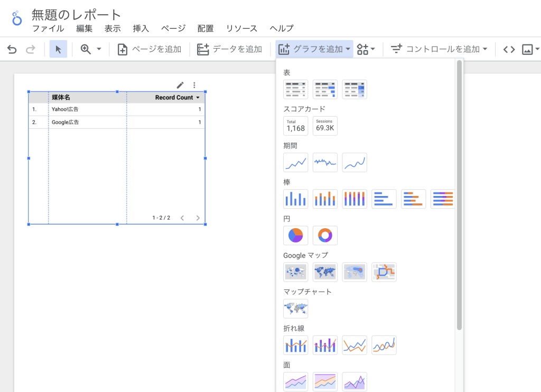Open the 挿入 menu
The width and height of the screenshot is (541, 392).
pyautogui.click(x=141, y=29)
